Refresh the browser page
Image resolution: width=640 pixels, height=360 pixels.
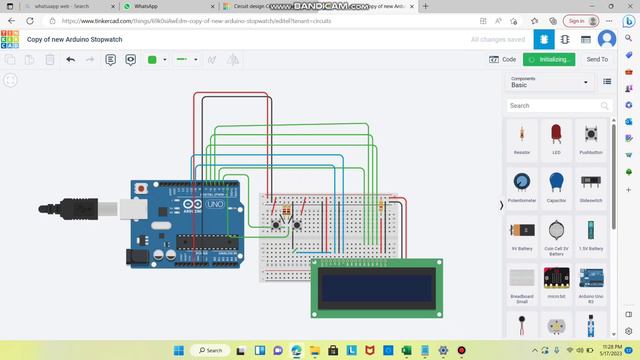coord(30,21)
